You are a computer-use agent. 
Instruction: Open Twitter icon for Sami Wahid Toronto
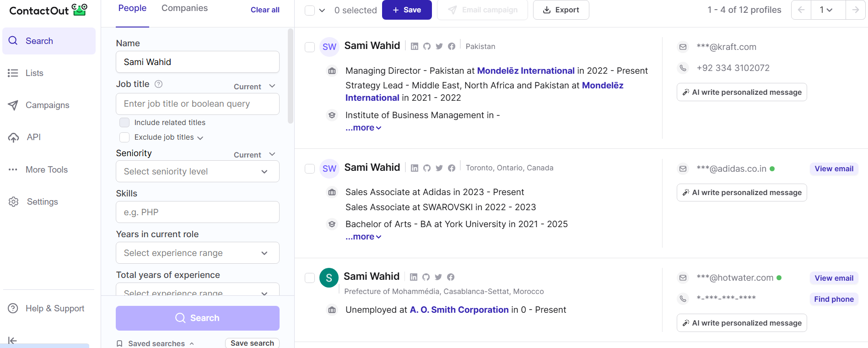pyautogui.click(x=439, y=168)
